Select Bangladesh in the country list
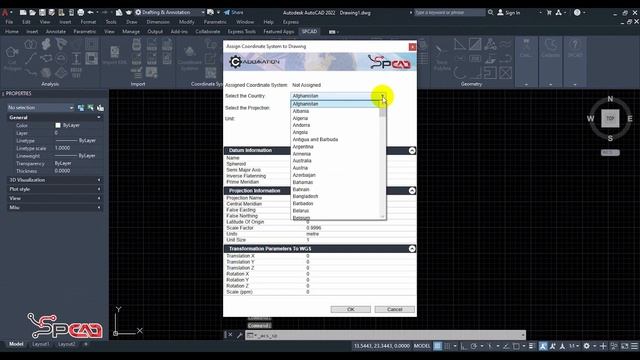 305,196
